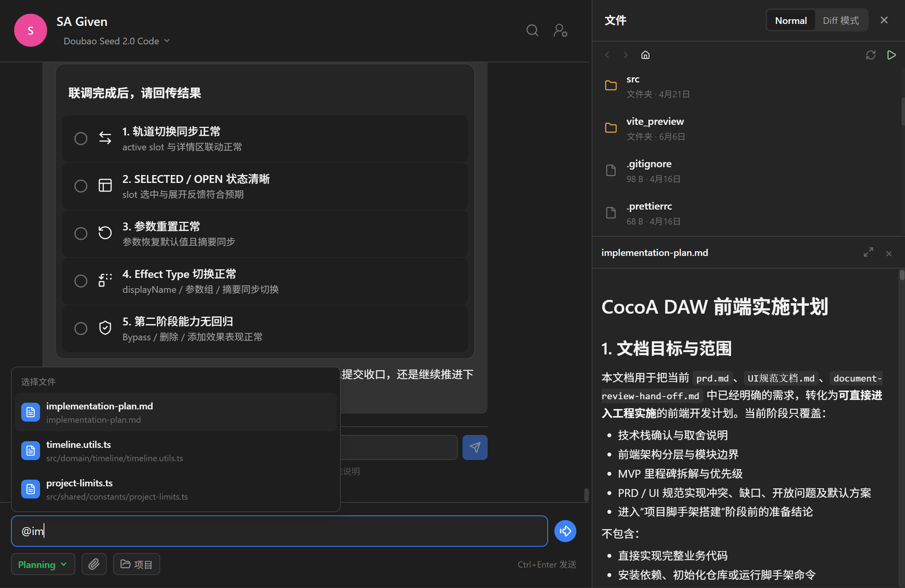Send message with blue arrow button
The width and height of the screenshot is (905, 588).
point(565,531)
